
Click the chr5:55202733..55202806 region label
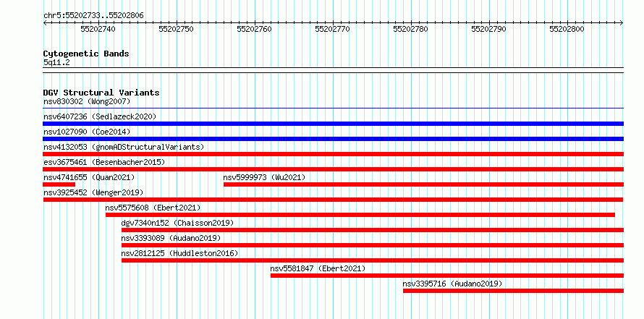pyautogui.click(x=93, y=16)
